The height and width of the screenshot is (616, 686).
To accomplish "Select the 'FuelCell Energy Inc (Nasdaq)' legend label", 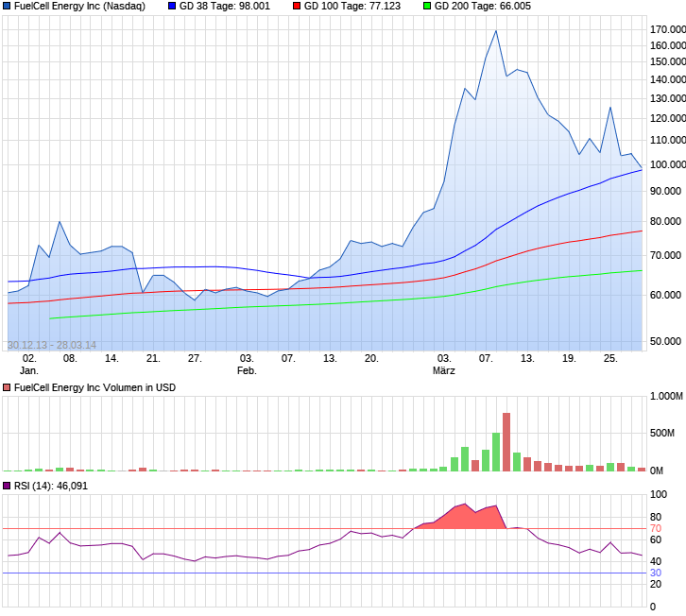I will tap(79, 6).
